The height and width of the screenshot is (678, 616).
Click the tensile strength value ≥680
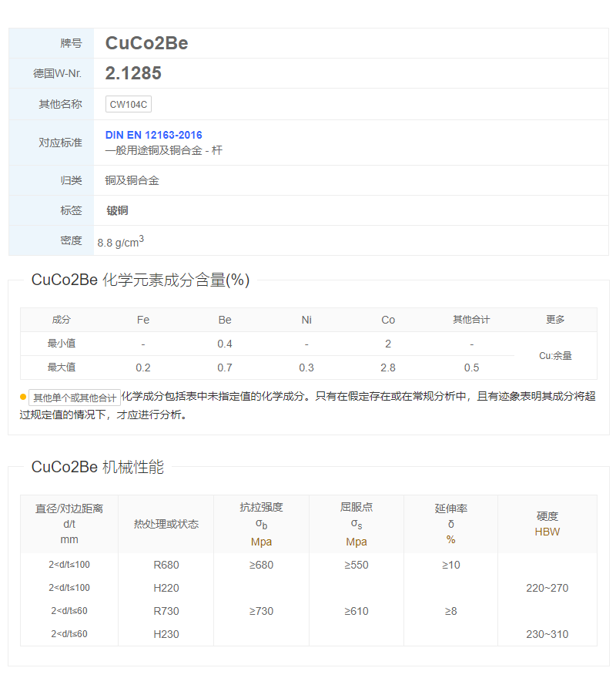coord(262,565)
